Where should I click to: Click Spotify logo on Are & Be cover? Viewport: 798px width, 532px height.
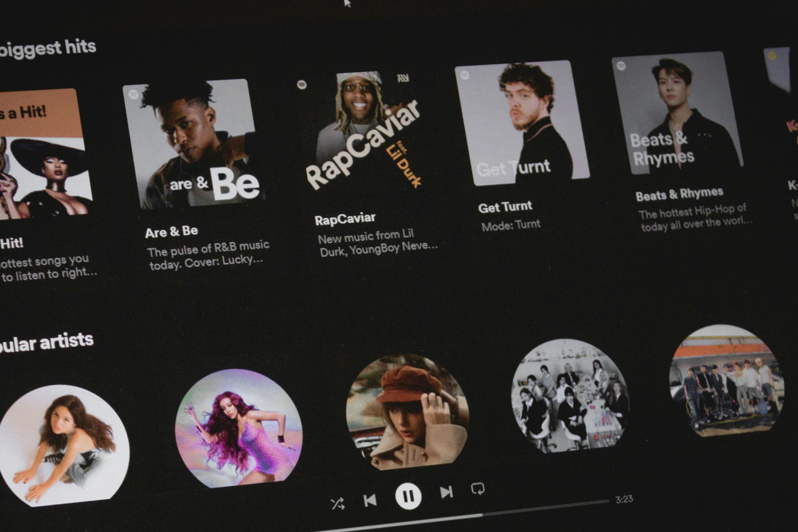(133, 94)
